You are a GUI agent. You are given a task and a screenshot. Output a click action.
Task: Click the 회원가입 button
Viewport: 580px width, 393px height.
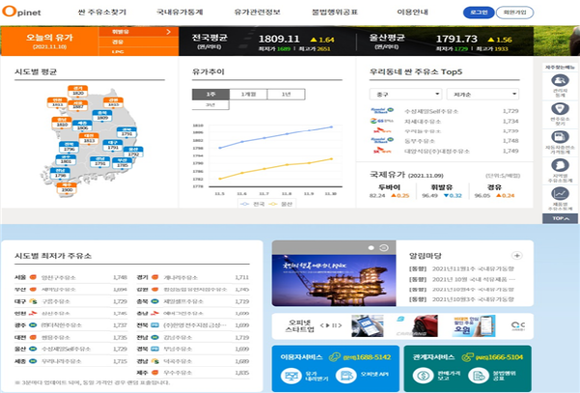click(x=515, y=12)
